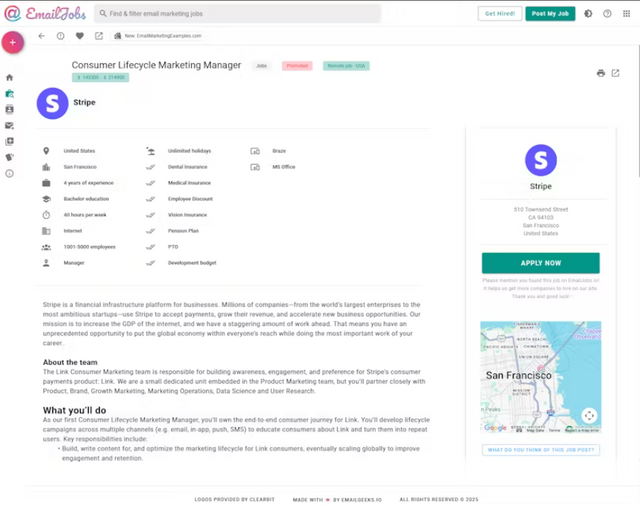
Task: Open the help question mark icon
Action: (x=607, y=13)
